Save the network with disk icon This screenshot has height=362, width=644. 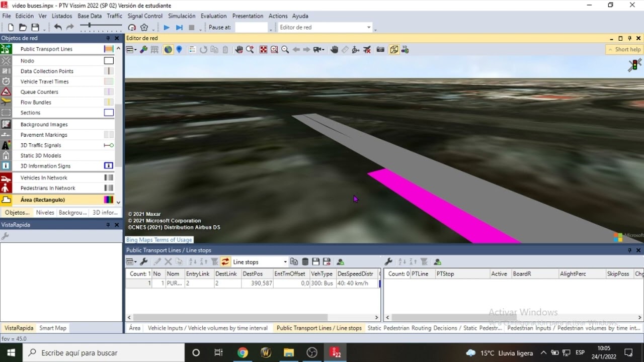click(x=35, y=28)
